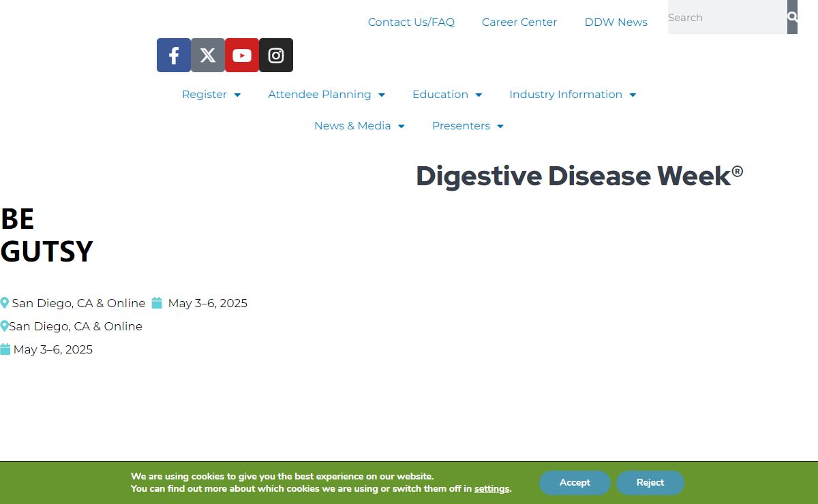Open the Education menu item

[440, 95]
